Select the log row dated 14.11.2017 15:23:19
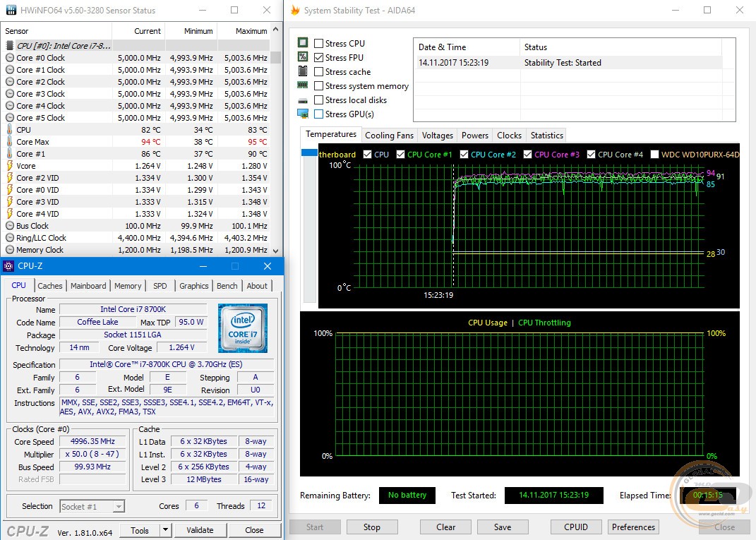 coord(568,63)
